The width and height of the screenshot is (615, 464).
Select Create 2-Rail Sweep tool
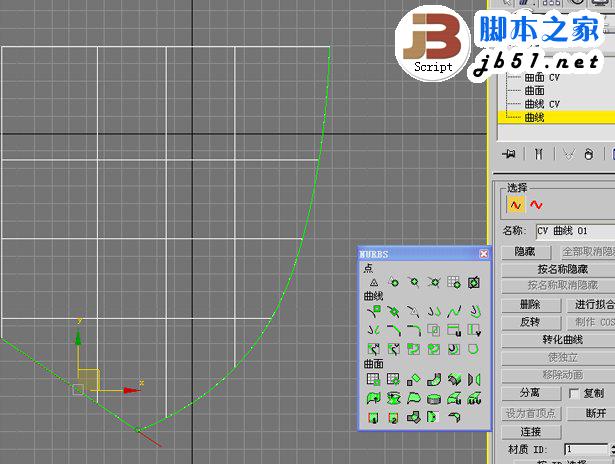pyautogui.click(x=394, y=417)
